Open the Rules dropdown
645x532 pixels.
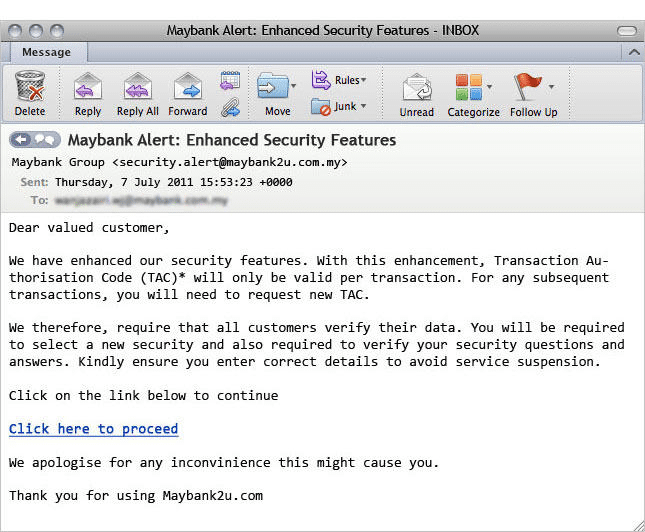[x=340, y=79]
